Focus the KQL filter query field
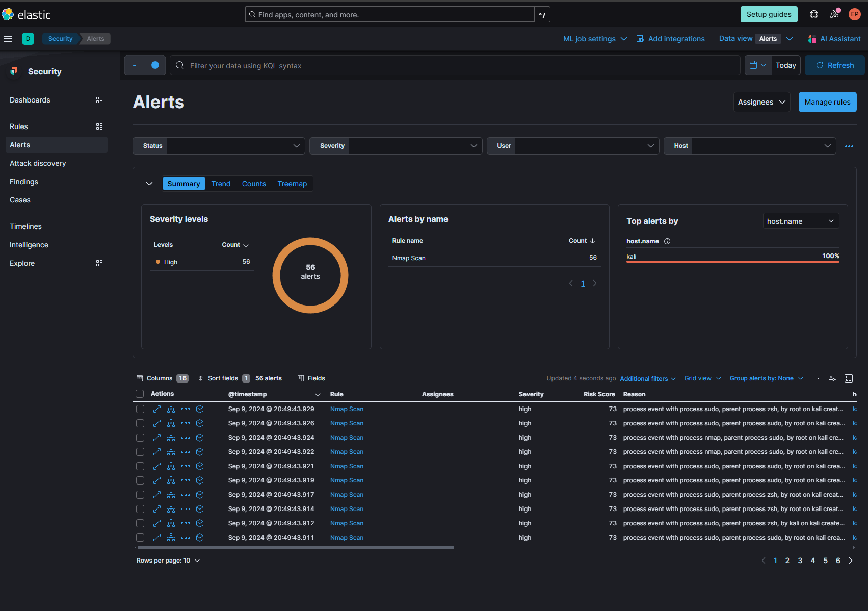Screen dimensions: 868x611 455,65
